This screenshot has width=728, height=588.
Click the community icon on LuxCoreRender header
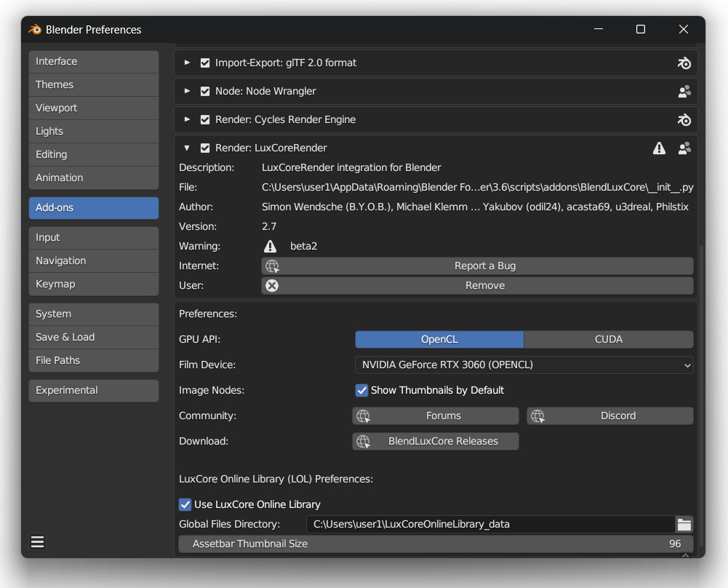click(x=684, y=148)
